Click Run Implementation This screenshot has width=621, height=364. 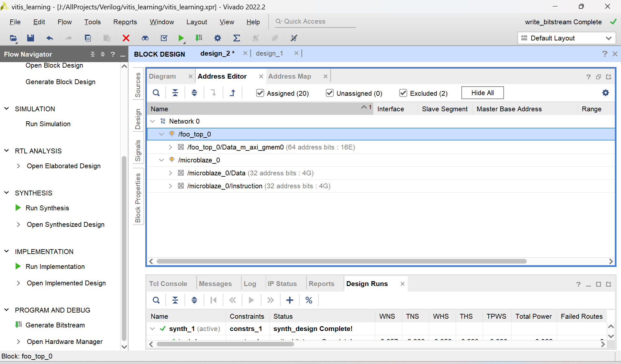pyautogui.click(x=55, y=267)
